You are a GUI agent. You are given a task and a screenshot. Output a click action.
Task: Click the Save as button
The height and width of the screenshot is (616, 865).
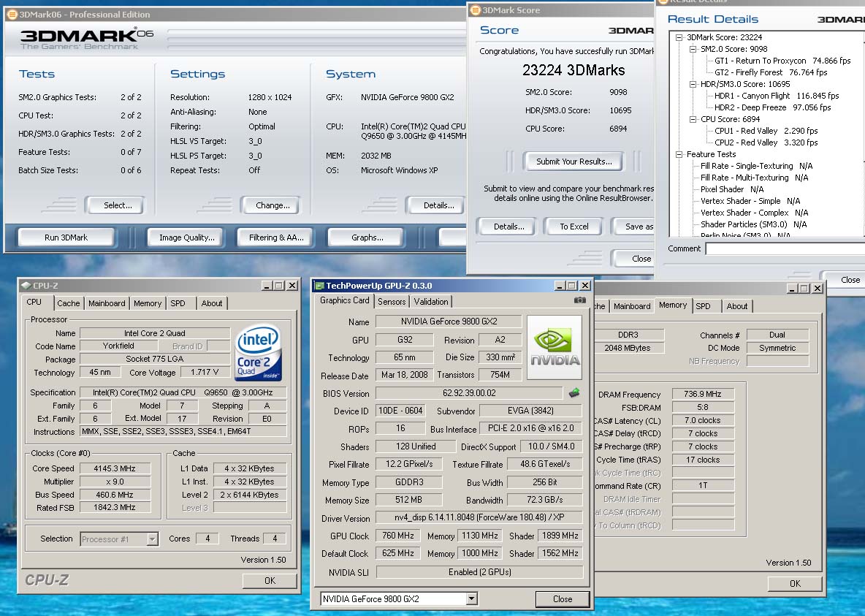(x=633, y=227)
